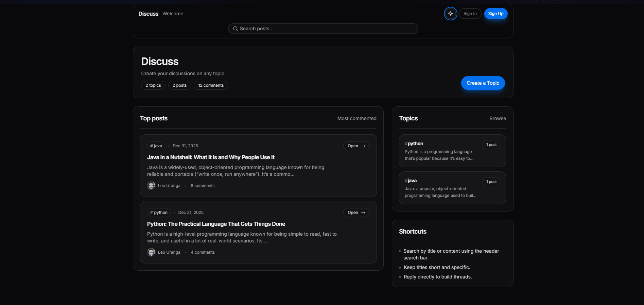Click the search magnifier icon
The width and height of the screenshot is (644, 305).
[x=235, y=29]
